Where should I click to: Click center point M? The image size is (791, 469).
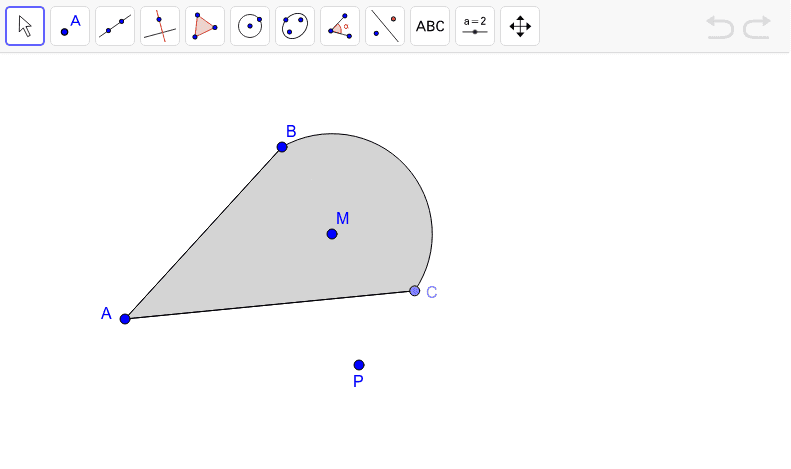[x=332, y=234]
